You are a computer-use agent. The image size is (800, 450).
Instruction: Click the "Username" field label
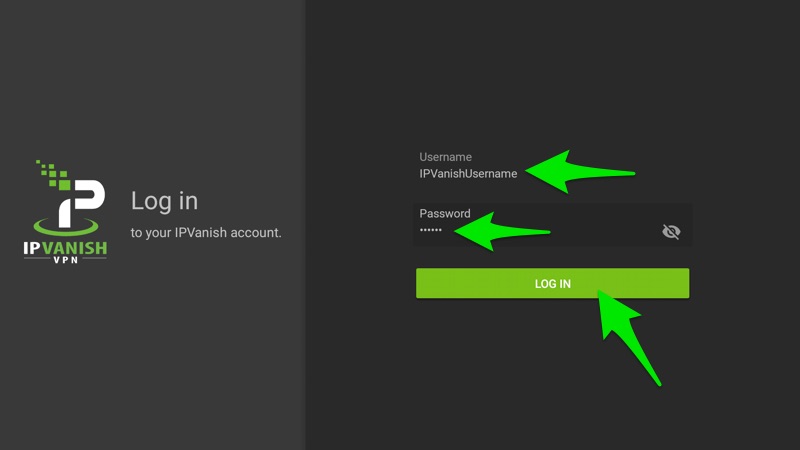tap(445, 157)
